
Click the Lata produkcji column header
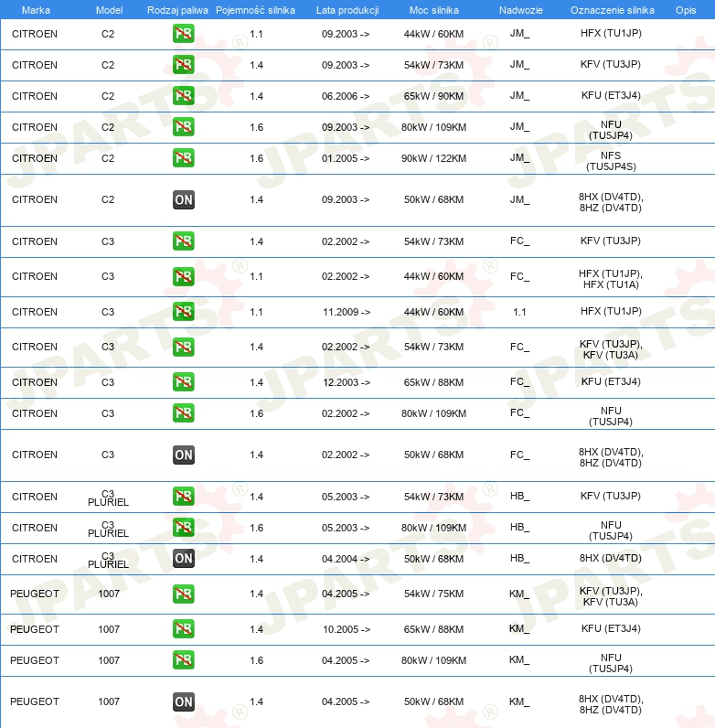(x=347, y=10)
